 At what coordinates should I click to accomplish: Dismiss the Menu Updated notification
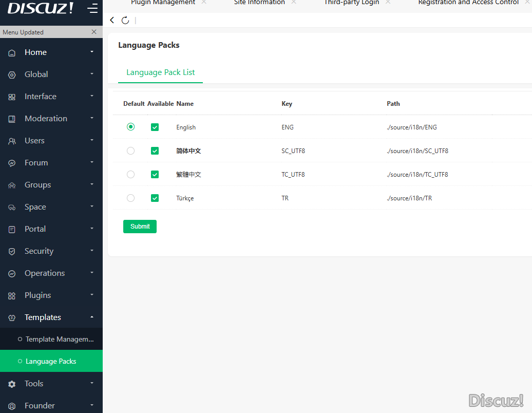tap(94, 32)
